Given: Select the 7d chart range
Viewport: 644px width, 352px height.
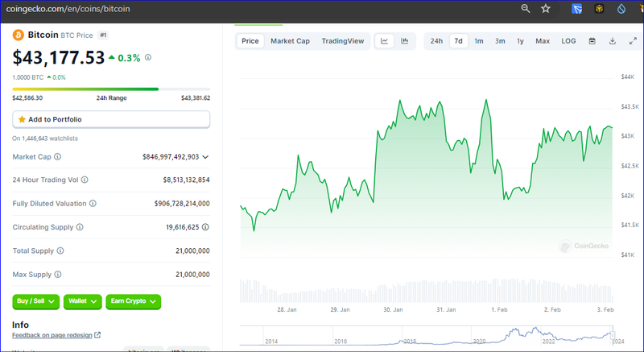Looking at the screenshot, I should coord(458,41).
